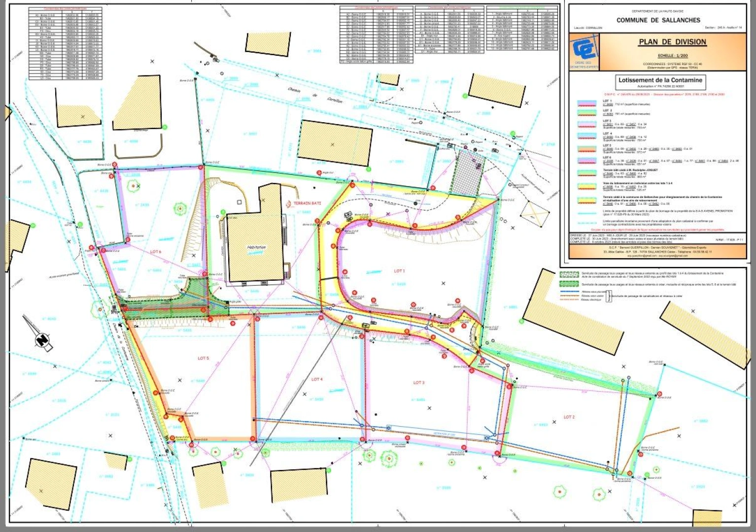Click the blue GE géomètres-experts logo
This screenshot has width=756, height=532.
click(584, 53)
